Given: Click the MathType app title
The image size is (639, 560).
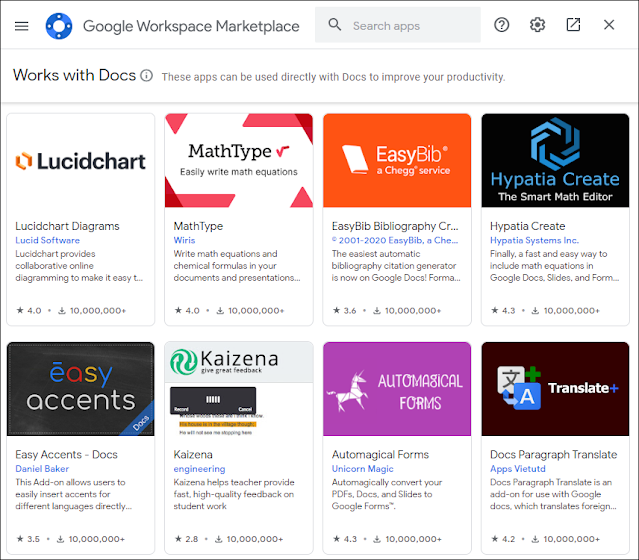Looking at the screenshot, I should [198, 226].
